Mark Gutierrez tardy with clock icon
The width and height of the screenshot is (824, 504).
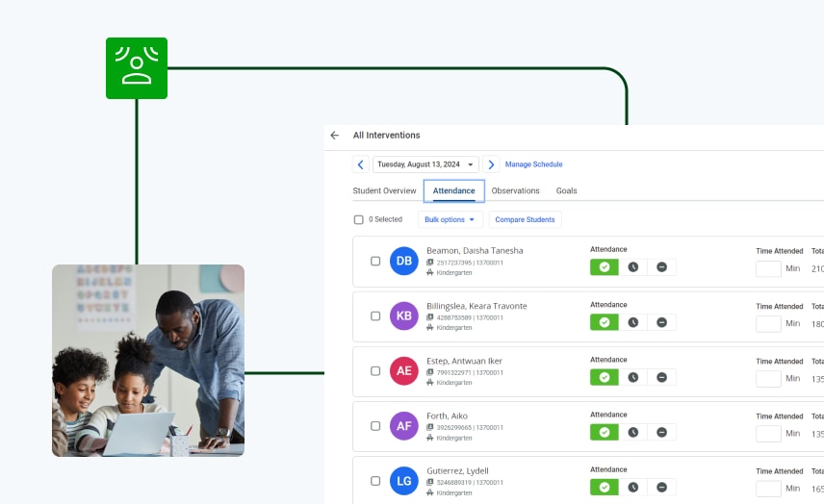(x=633, y=488)
